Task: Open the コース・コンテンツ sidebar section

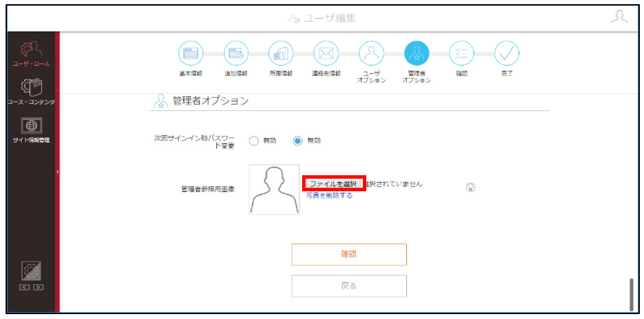Action: 31,91
